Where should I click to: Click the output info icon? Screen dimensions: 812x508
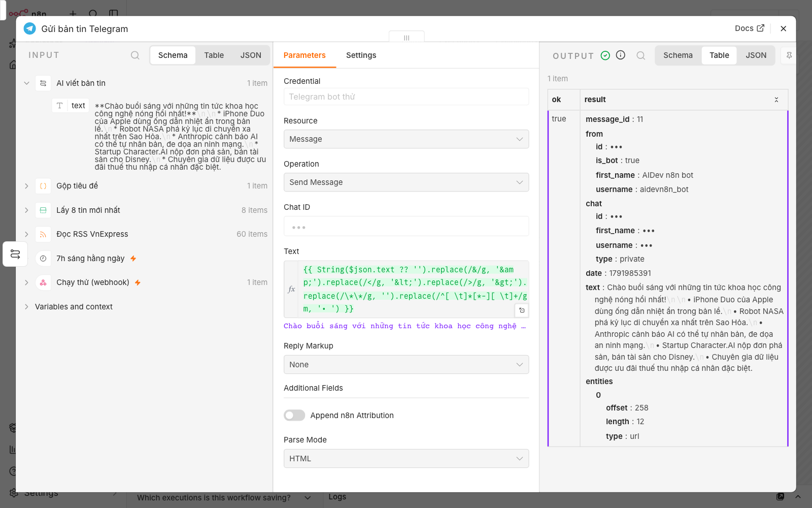click(620, 55)
